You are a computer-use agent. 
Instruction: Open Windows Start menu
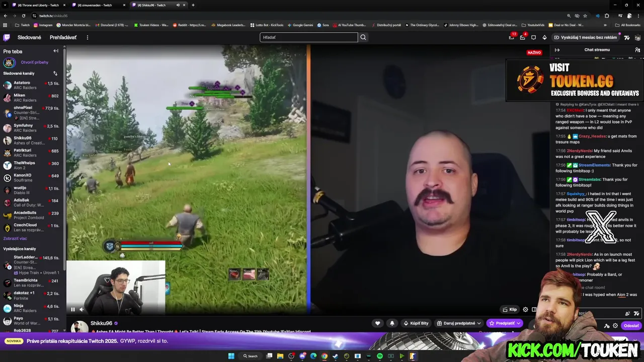(231, 356)
